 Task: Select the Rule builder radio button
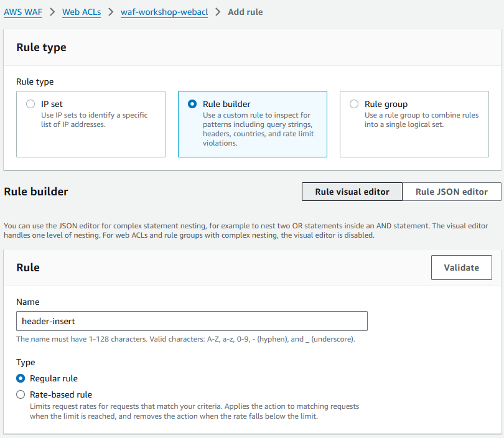pyautogui.click(x=192, y=105)
